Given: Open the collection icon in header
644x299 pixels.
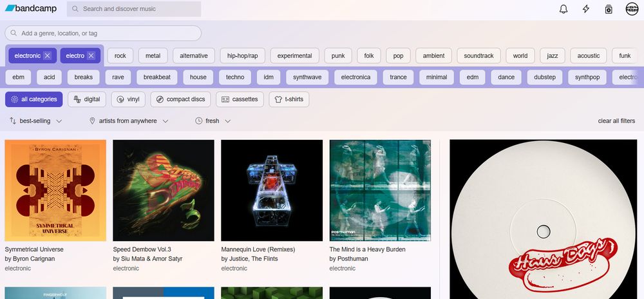Looking at the screenshot, I should click(x=609, y=9).
